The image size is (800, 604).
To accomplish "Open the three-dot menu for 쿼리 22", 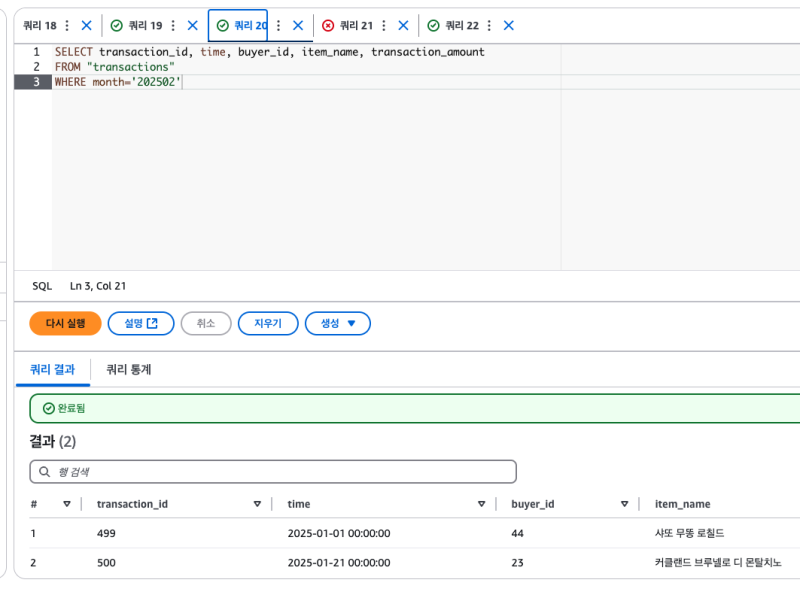I will [490, 26].
